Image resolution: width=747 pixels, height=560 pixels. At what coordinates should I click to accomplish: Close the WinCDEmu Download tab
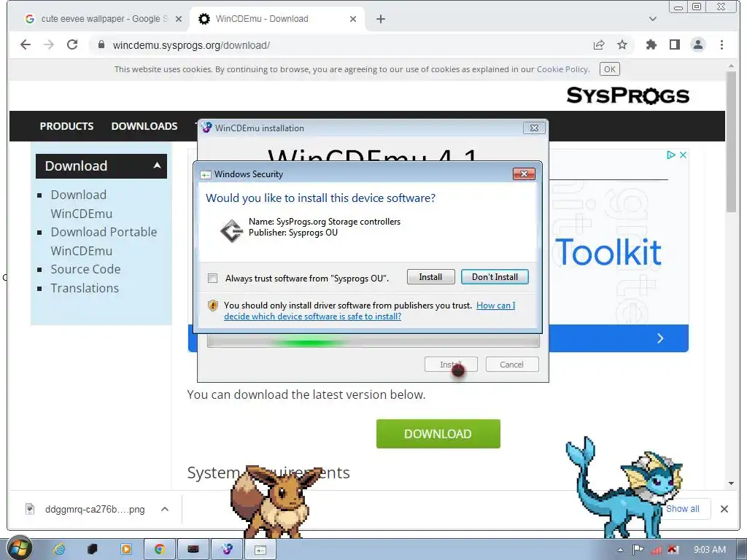click(x=353, y=19)
